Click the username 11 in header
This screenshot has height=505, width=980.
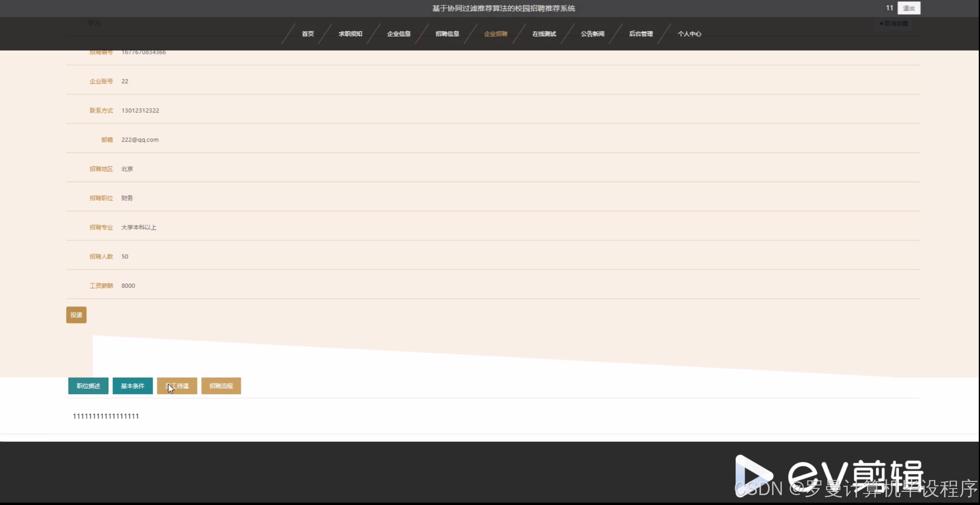889,8
